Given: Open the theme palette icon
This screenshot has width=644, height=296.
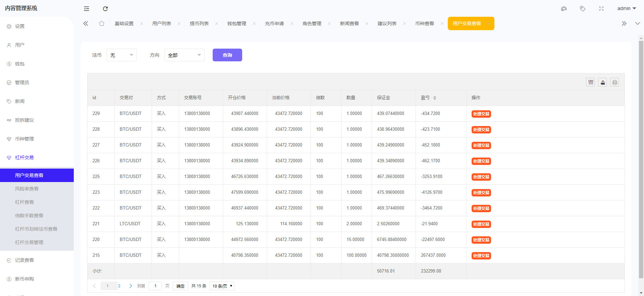Looking at the screenshot, I should 564,9.
